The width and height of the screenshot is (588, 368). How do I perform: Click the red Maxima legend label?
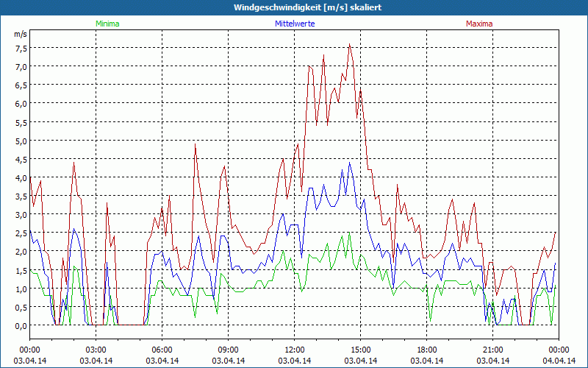(x=480, y=24)
